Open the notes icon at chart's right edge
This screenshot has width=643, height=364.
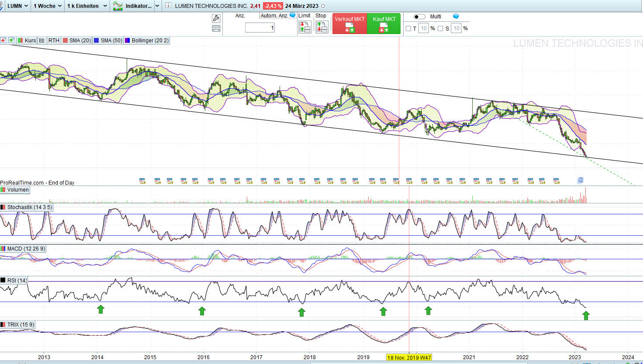tap(580, 180)
